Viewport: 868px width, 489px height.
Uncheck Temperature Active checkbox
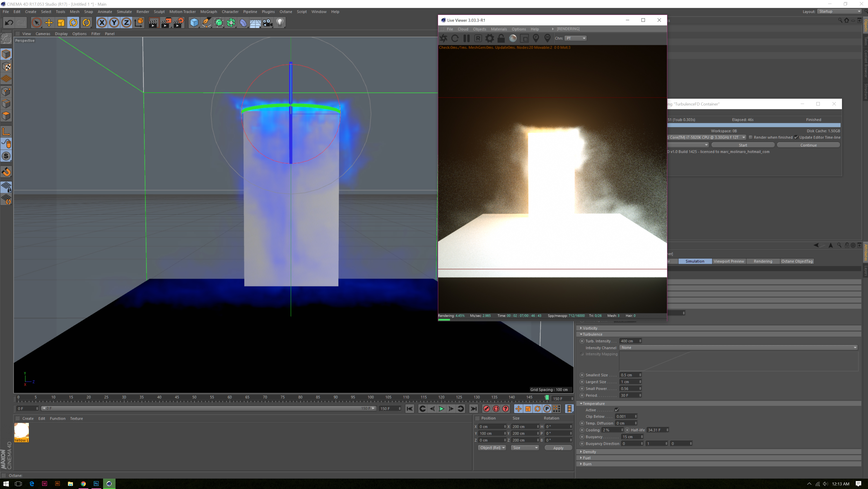click(x=617, y=410)
